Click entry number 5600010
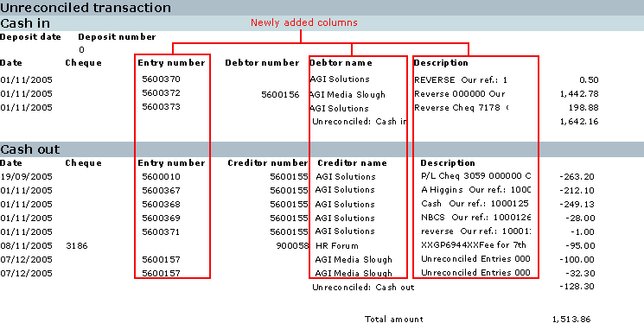The width and height of the screenshot is (644, 323). [x=161, y=176]
